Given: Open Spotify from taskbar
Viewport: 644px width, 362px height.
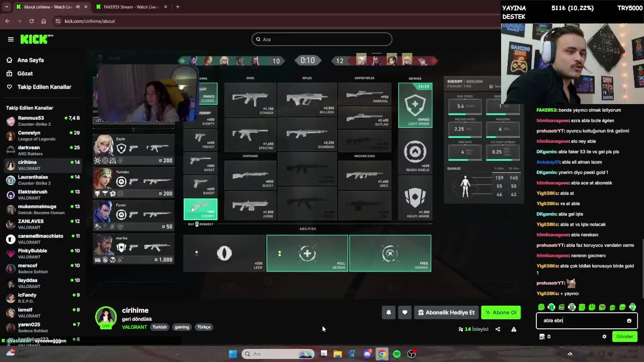Looking at the screenshot, I should click(396, 354).
